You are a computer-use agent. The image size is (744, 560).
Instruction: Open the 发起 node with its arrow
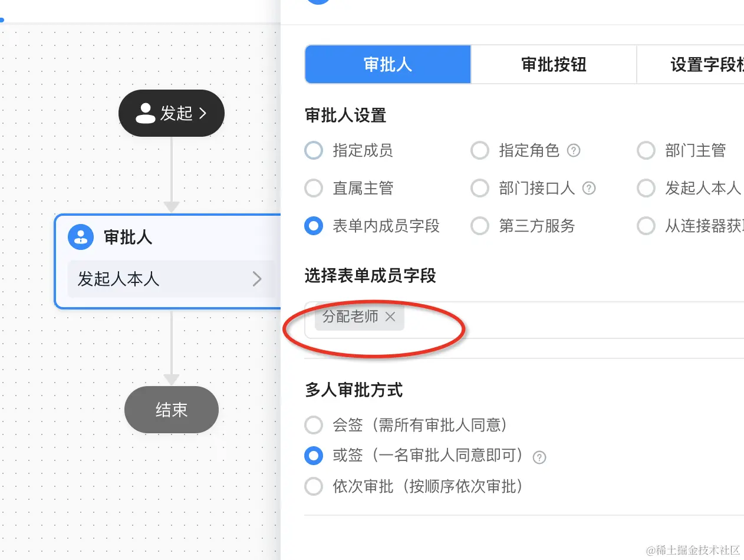(x=203, y=113)
